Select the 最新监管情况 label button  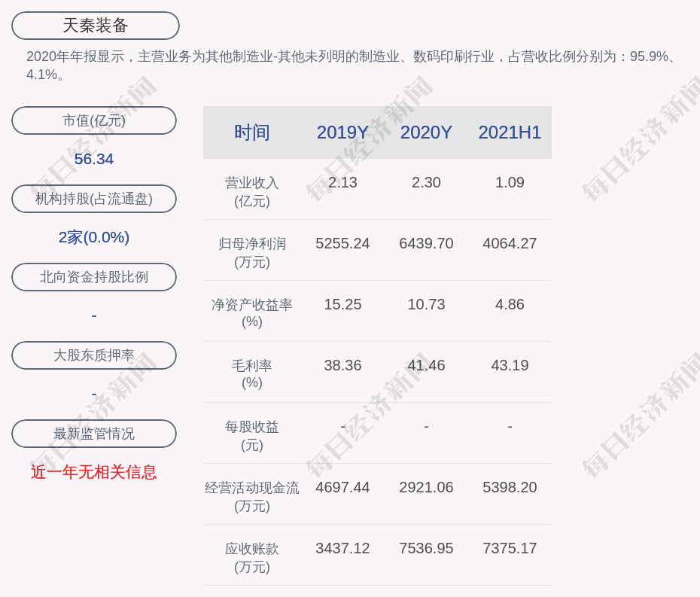[94, 434]
